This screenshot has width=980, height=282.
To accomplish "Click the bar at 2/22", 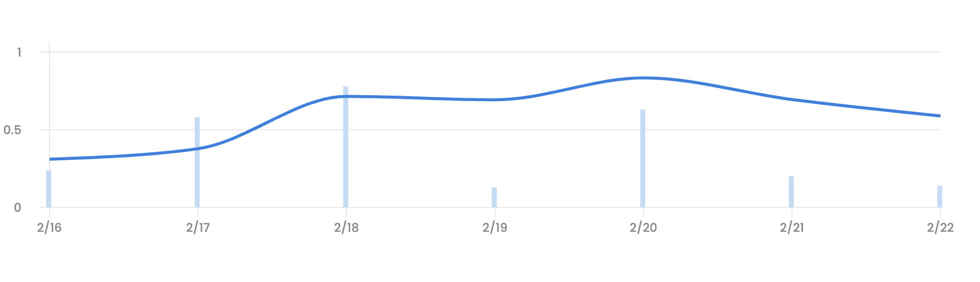I will 939,196.
